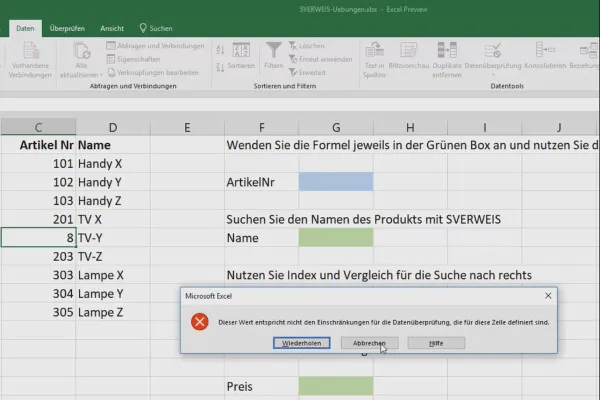The width and height of the screenshot is (600, 400).
Task: Click the cell containing 201
Action: 38,219
